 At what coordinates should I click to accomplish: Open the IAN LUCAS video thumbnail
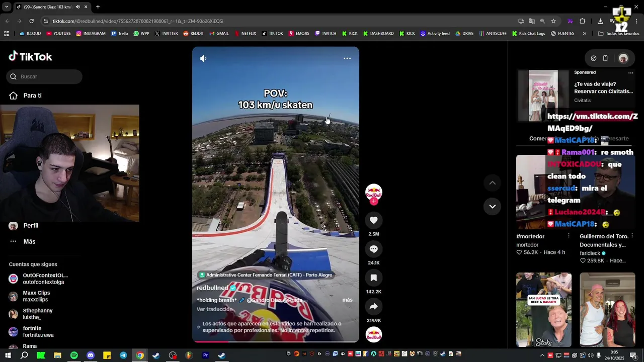coord(543,310)
